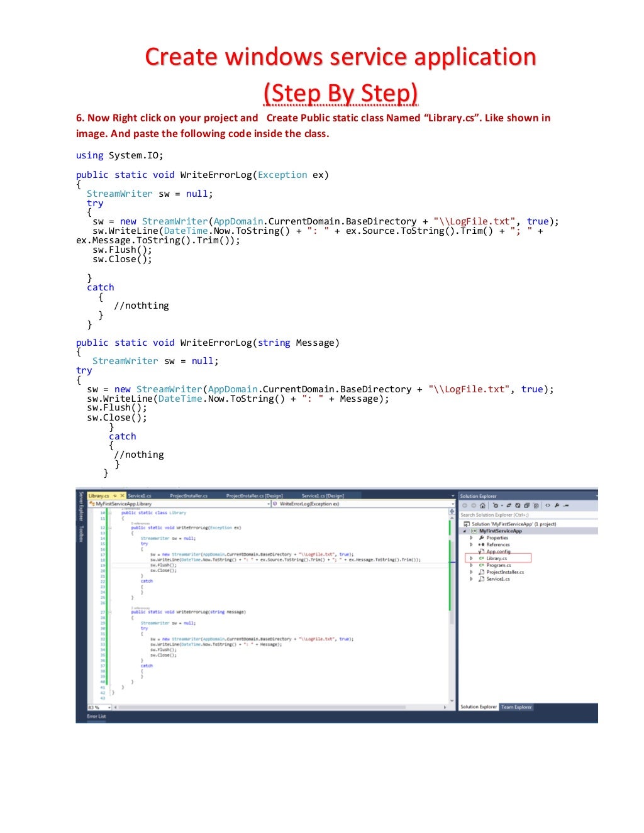Screen dimensions: 644x833
Task: Click the Pending Changes Filter clock icon
Action: coord(496,505)
